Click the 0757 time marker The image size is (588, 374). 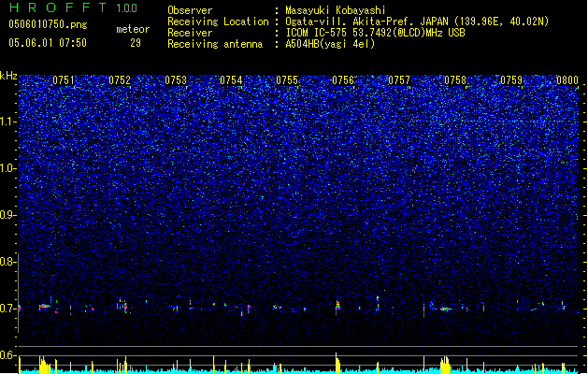coord(399,80)
